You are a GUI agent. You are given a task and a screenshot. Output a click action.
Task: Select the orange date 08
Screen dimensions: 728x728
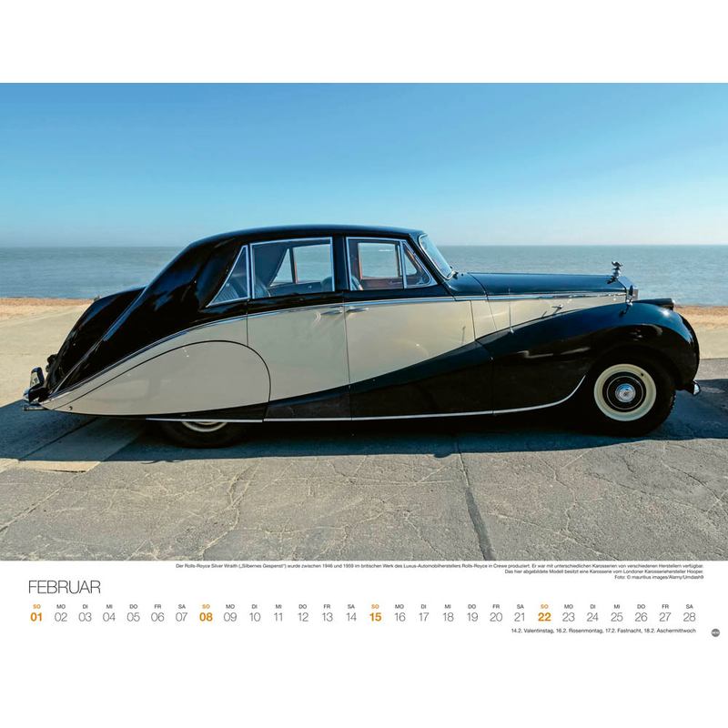point(206,617)
